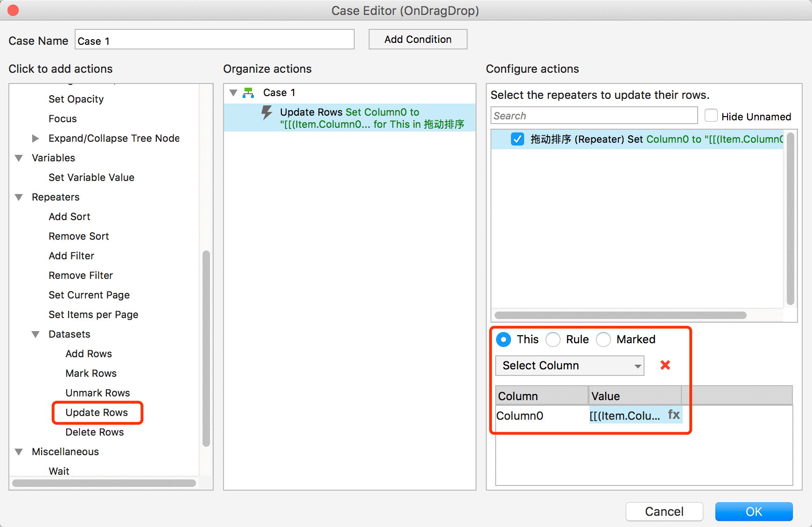Click the Case 1 flow tree icon

tap(248, 93)
